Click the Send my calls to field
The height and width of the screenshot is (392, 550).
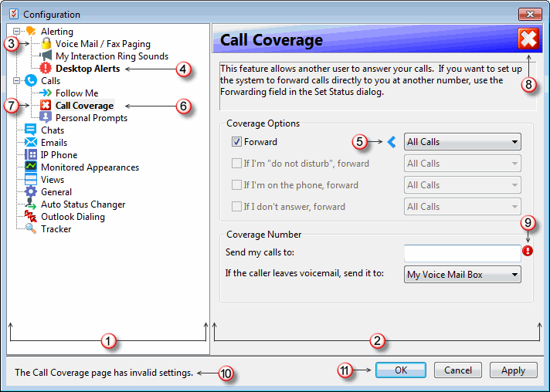(x=462, y=253)
